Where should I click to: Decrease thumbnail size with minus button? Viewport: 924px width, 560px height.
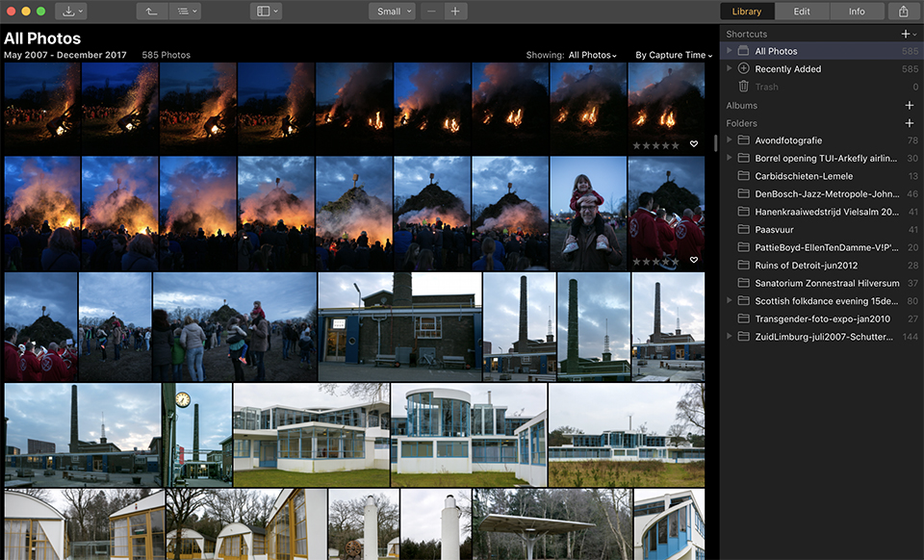(x=432, y=12)
